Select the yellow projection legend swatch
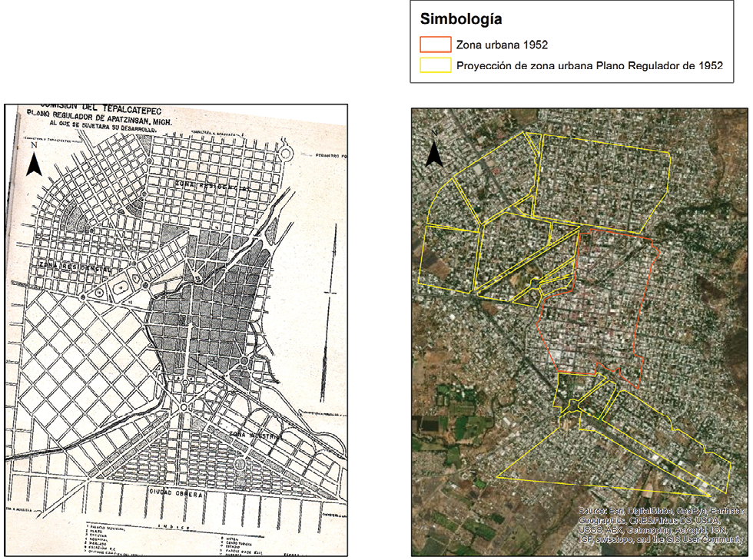 434,66
